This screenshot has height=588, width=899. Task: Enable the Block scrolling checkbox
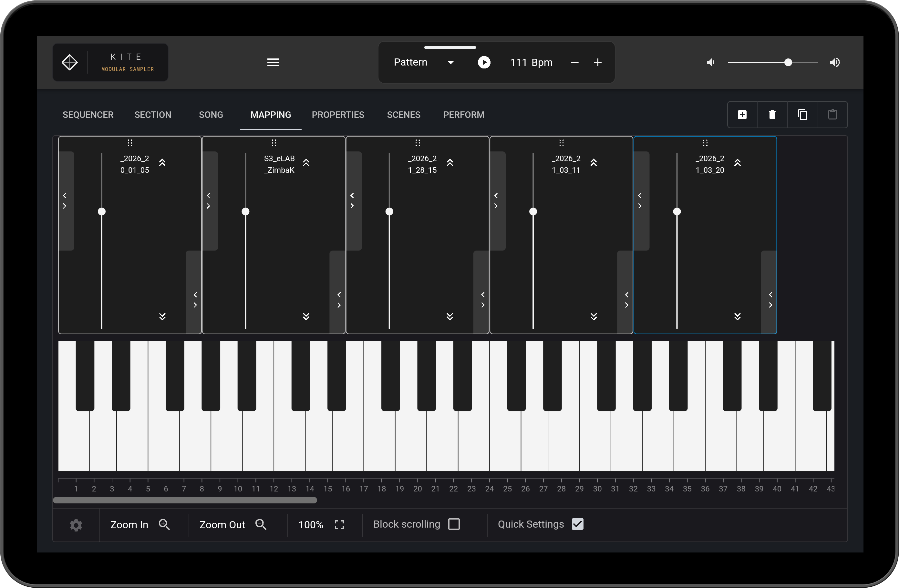click(454, 524)
